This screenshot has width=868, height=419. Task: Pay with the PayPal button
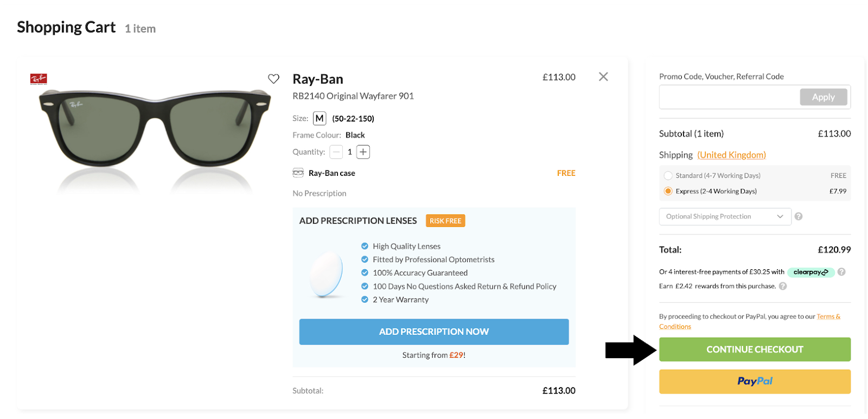click(x=755, y=382)
